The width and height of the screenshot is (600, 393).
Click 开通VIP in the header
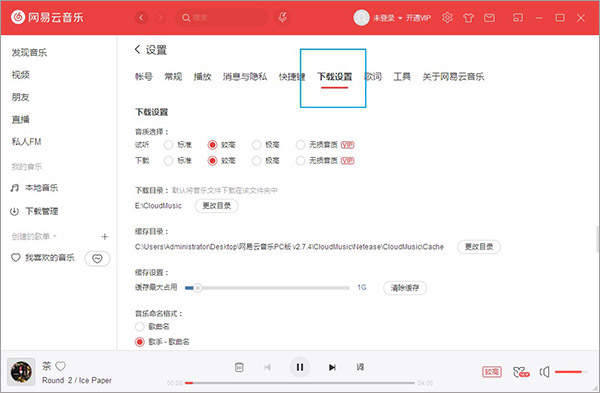click(x=419, y=18)
